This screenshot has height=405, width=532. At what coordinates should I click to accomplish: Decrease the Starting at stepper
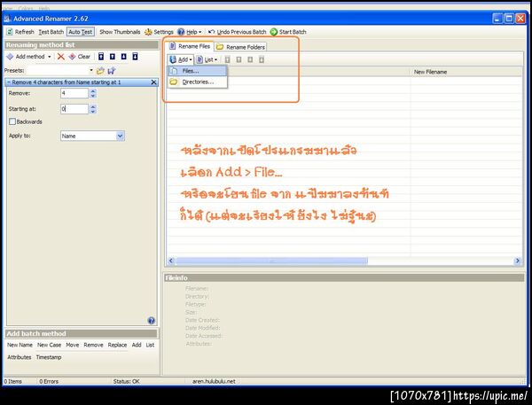93,112
